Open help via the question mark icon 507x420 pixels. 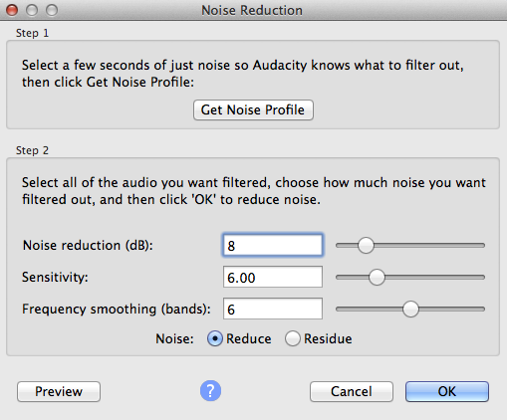pyautogui.click(x=210, y=391)
